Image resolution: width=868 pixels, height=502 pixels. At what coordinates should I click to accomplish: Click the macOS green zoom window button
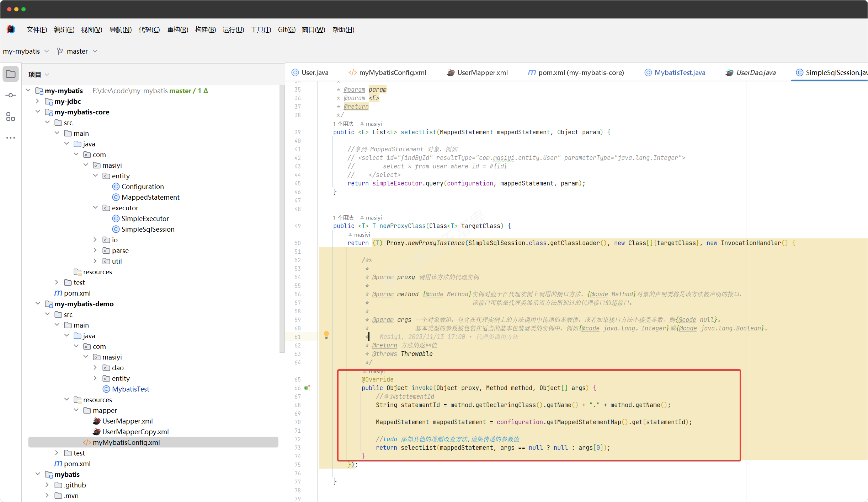point(23,9)
